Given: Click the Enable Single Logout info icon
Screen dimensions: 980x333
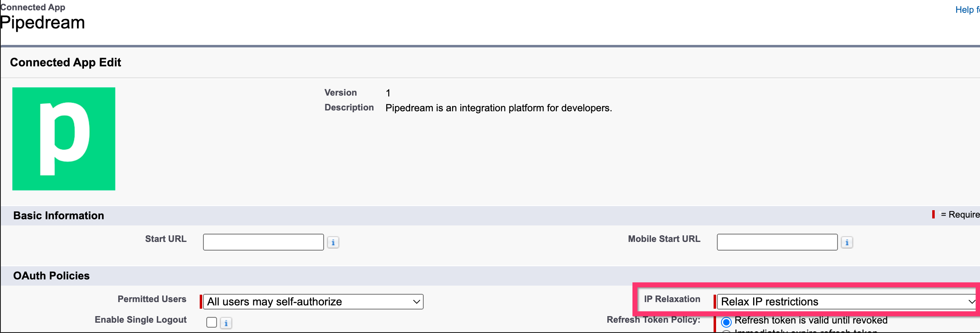Looking at the screenshot, I should [226, 323].
